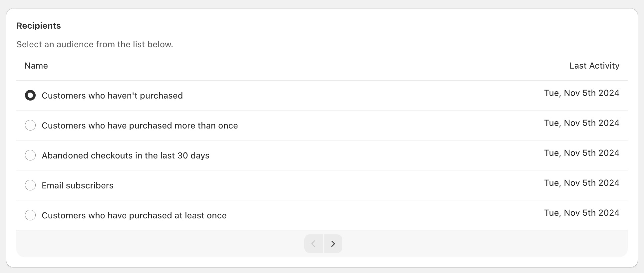Viewport: 644px width, 273px height.
Task: Click last activity date for Abandoned checkouts row
Action: pos(582,153)
